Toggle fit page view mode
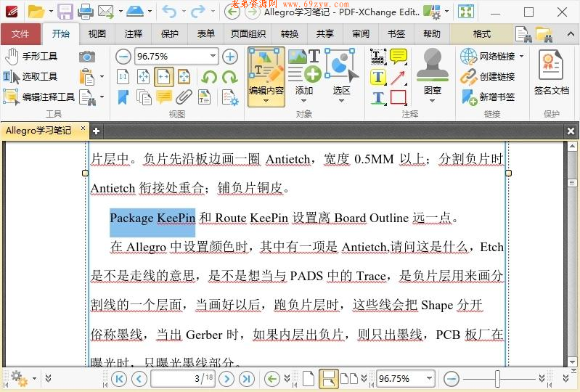580x392 pixels. pyautogui.click(x=144, y=77)
